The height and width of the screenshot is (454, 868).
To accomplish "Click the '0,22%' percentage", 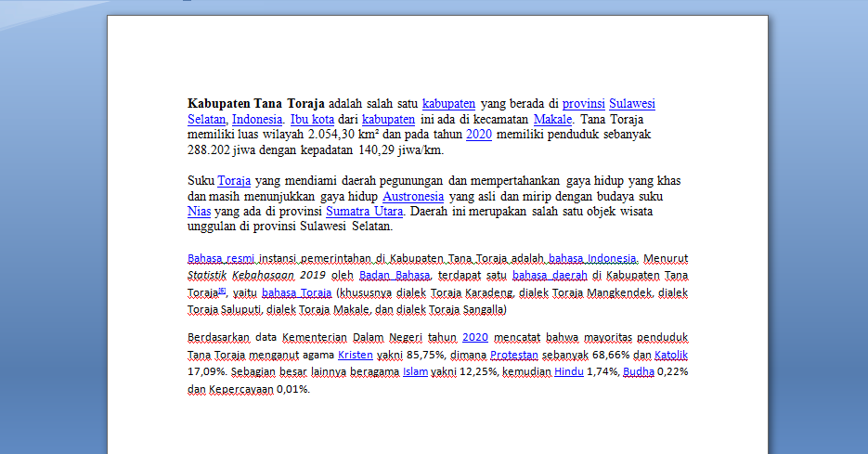I will pos(673,371).
